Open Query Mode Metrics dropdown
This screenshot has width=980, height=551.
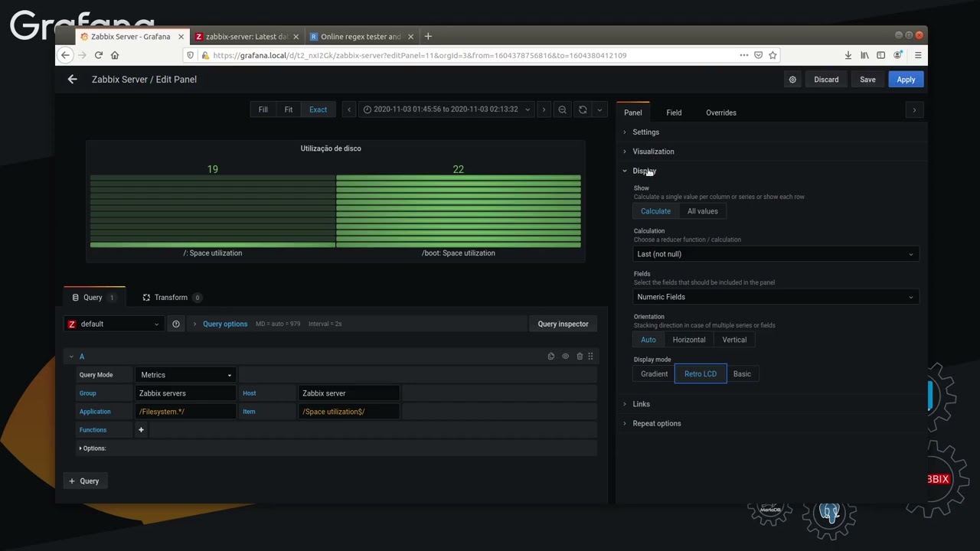(185, 375)
